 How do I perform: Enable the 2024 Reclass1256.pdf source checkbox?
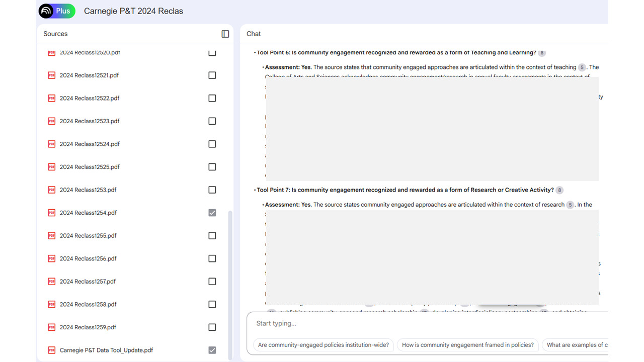212,258
